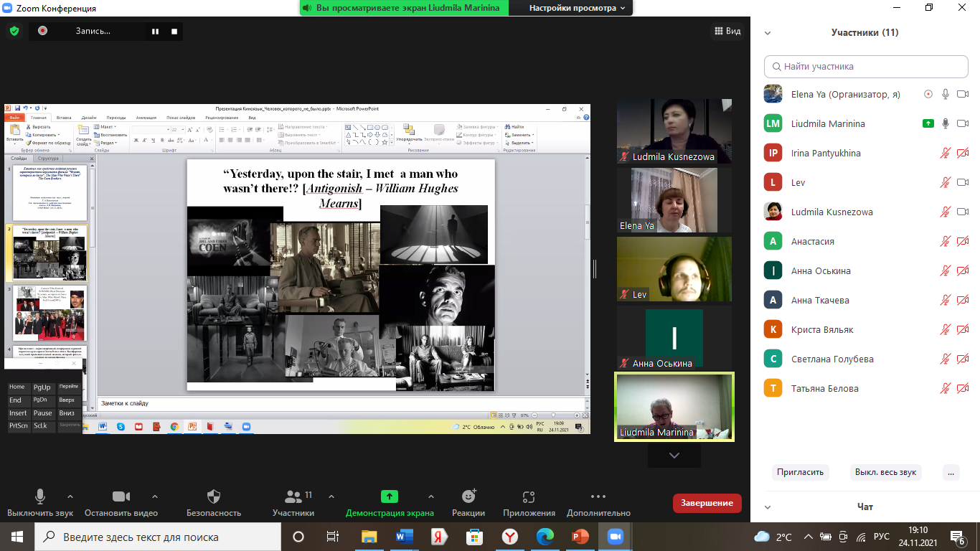Select slide 3 thumbnail in PowerPoint

click(50, 314)
